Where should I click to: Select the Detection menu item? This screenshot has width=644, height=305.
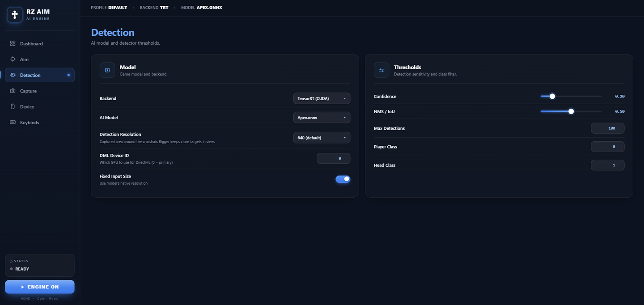40,75
